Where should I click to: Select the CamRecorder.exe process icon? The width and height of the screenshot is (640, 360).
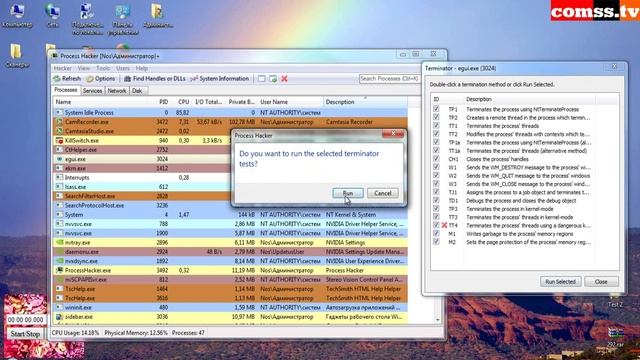click(59, 122)
